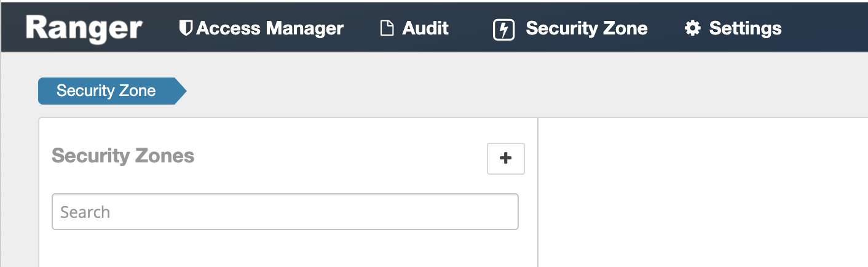Viewport: 868px width, 267px height.
Task: Click the Ranger logo
Action: tap(84, 28)
